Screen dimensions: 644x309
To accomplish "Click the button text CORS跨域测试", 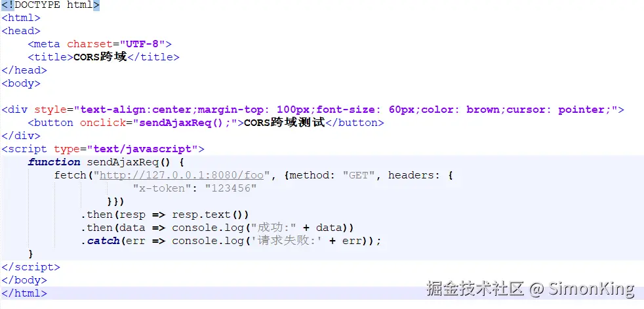I will click(284, 123).
